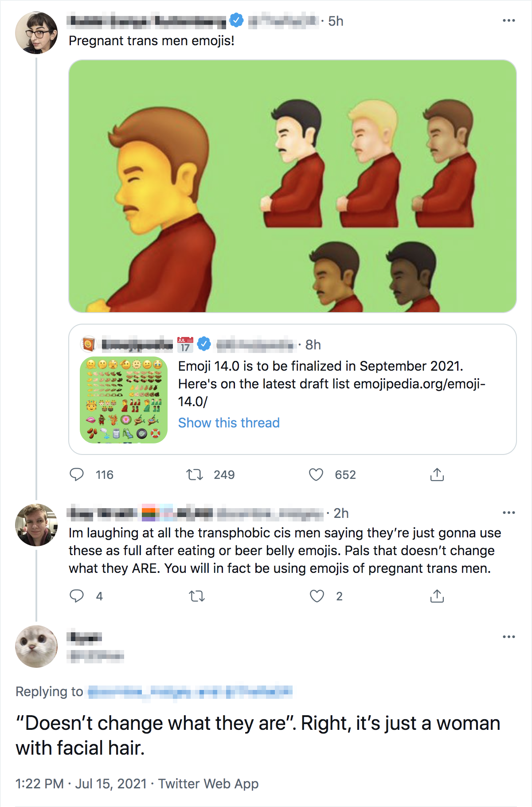Like the reply with 2 likes
Image resolution: width=532 pixels, height=807 pixels.
point(317,596)
